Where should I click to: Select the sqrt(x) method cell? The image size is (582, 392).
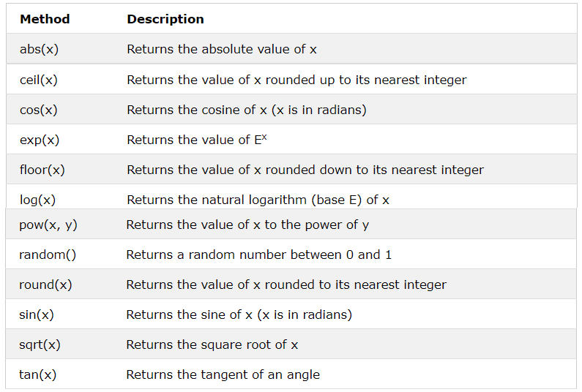click(x=40, y=344)
